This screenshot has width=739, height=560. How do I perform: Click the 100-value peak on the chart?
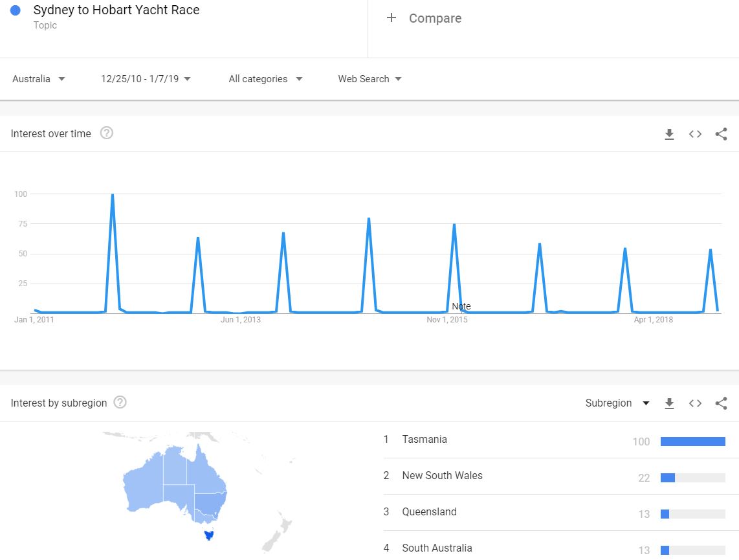tap(112, 195)
